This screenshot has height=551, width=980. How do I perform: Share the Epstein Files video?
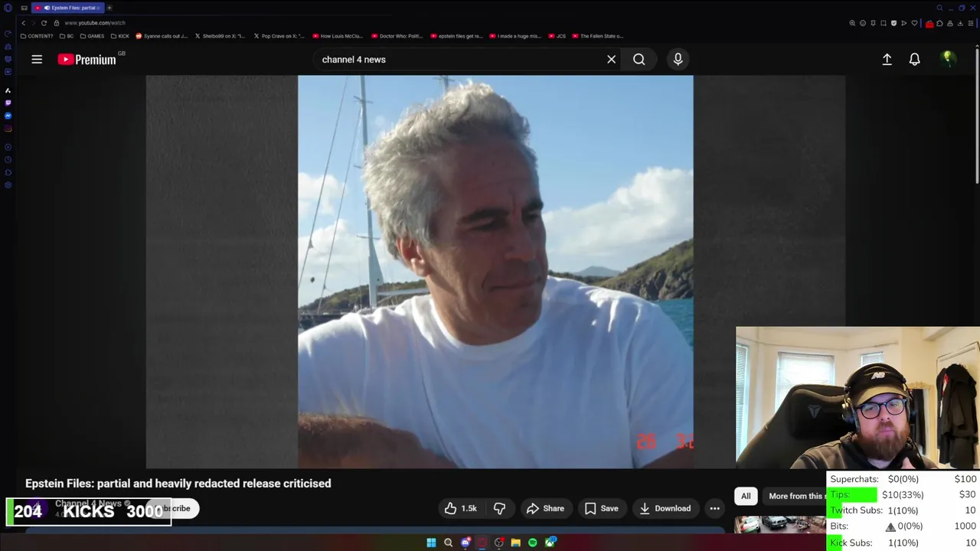pyautogui.click(x=545, y=508)
